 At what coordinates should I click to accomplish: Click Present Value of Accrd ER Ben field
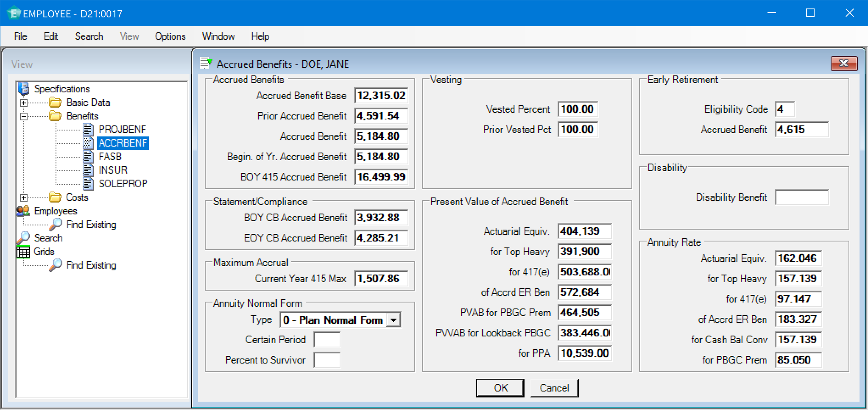(x=585, y=292)
